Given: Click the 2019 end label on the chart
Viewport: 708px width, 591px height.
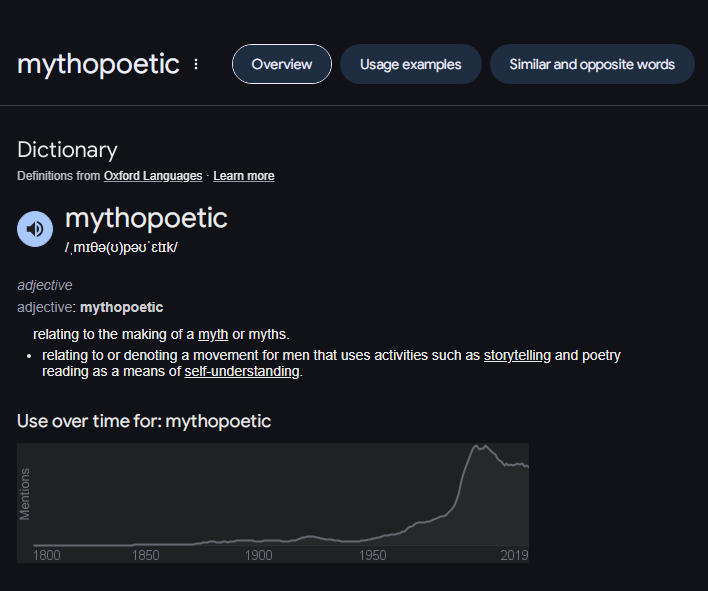Looking at the screenshot, I should pos(514,554).
